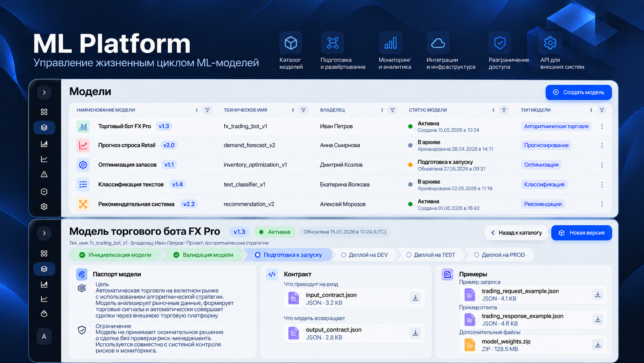Viewport: 644px width, 363px height.
Task: Filter the Наименование модели column
Action: 207,110
